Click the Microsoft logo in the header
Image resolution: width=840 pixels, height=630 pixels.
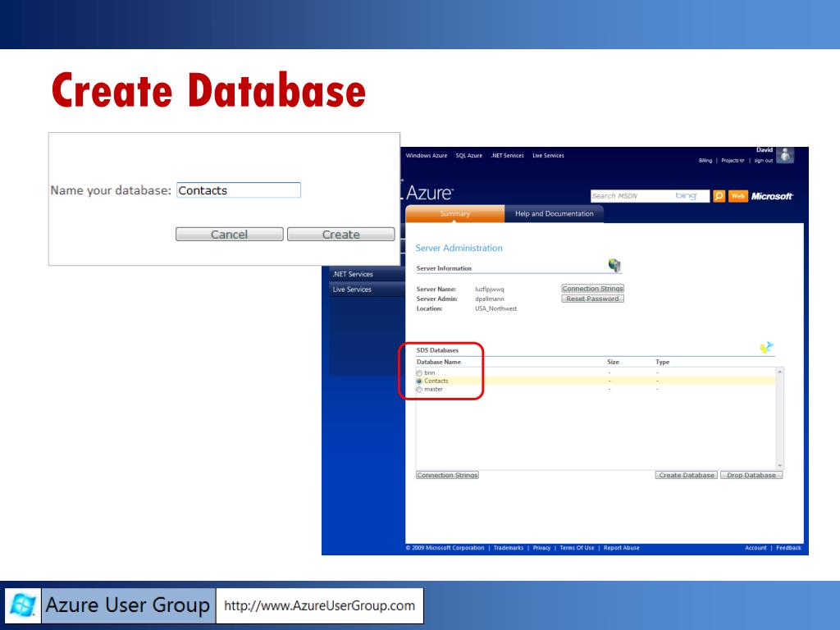(x=772, y=196)
